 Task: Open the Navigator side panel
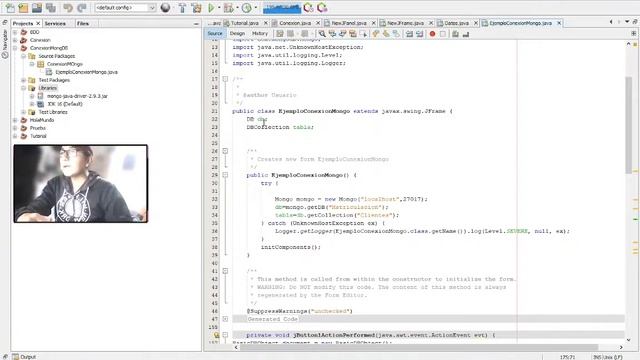coord(5,44)
